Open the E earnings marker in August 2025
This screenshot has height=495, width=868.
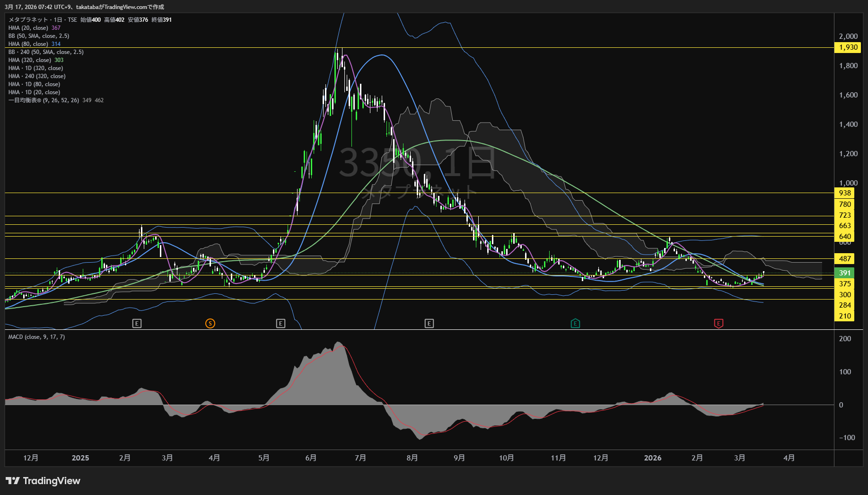tap(429, 323)
